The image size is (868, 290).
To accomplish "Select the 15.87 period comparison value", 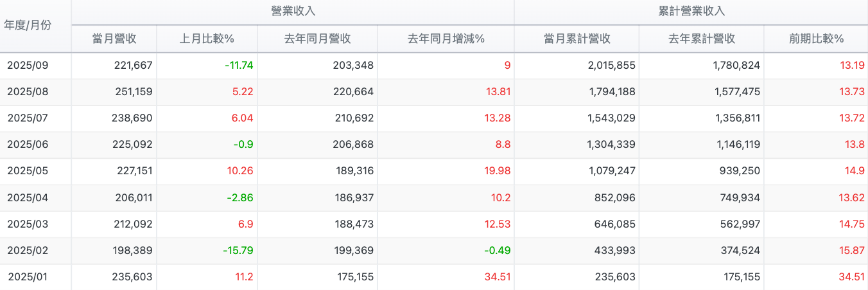I will [851, 251].
